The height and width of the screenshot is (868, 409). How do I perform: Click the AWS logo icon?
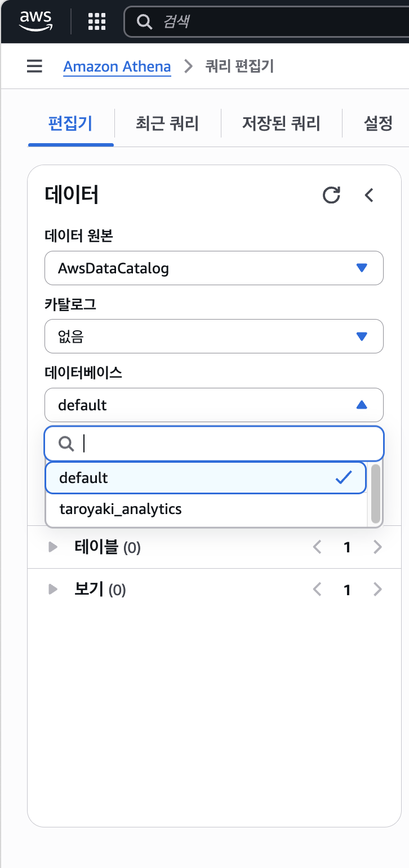pos(35,21)
